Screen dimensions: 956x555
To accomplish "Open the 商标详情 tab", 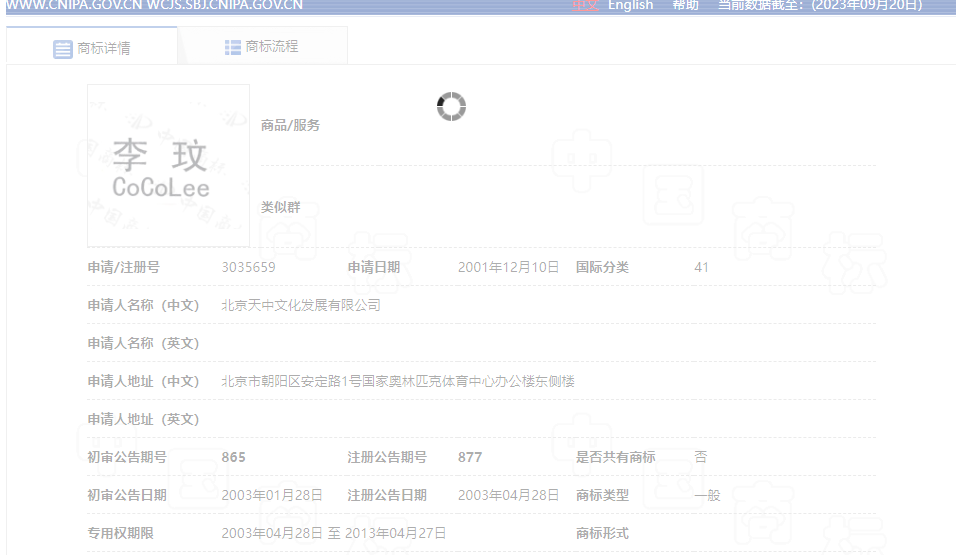I will click(x=91, y=46).
